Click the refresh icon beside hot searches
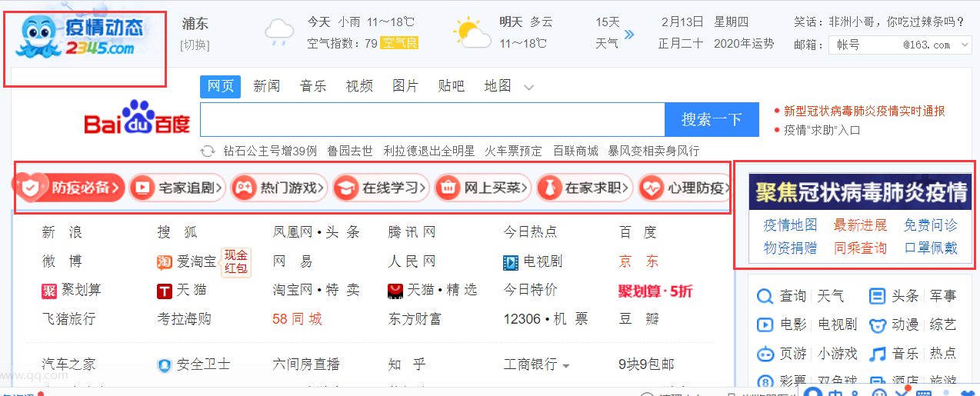Image resolution: width=980 pixels, height=396 pixels. coord(207,151)
